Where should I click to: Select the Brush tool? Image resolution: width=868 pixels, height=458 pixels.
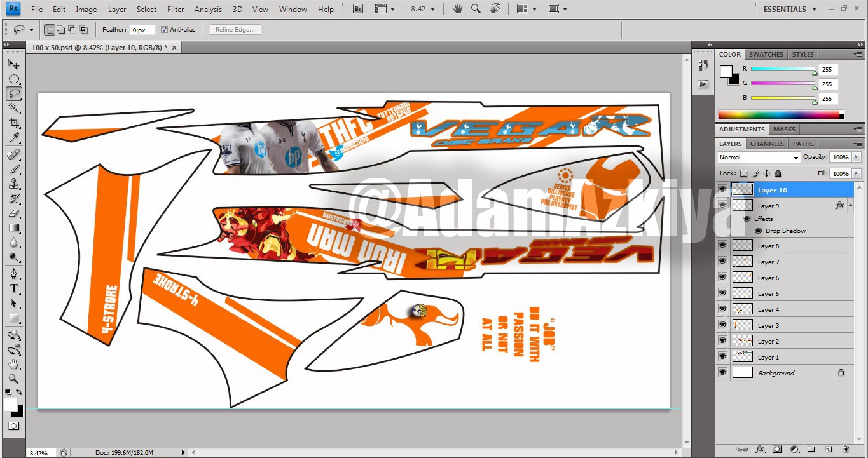[13, 170]
